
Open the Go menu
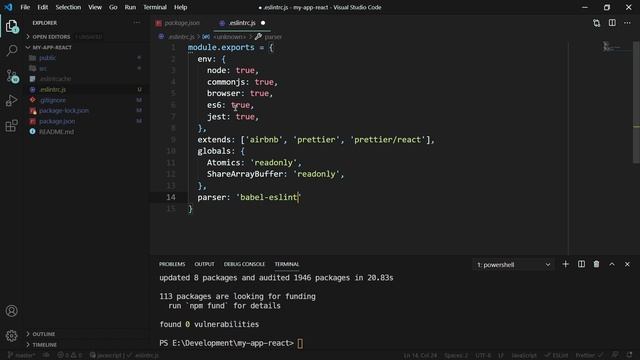113,7
